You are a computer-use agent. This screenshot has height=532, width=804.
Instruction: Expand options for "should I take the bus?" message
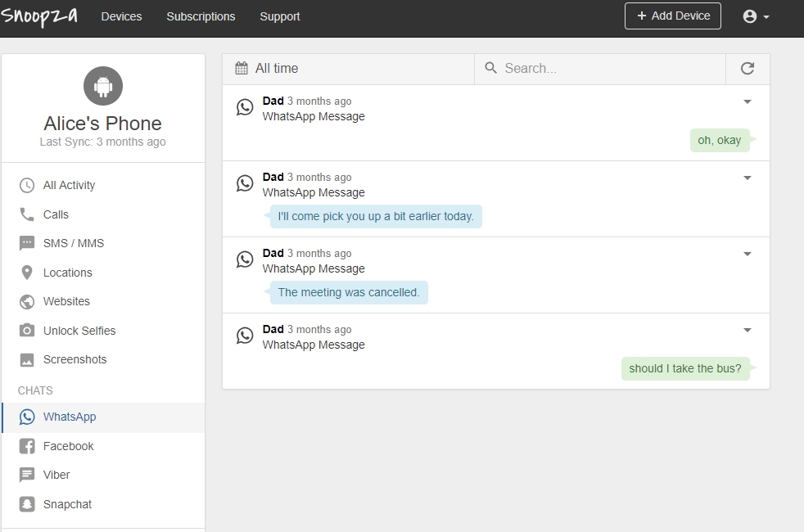(747, 331)
